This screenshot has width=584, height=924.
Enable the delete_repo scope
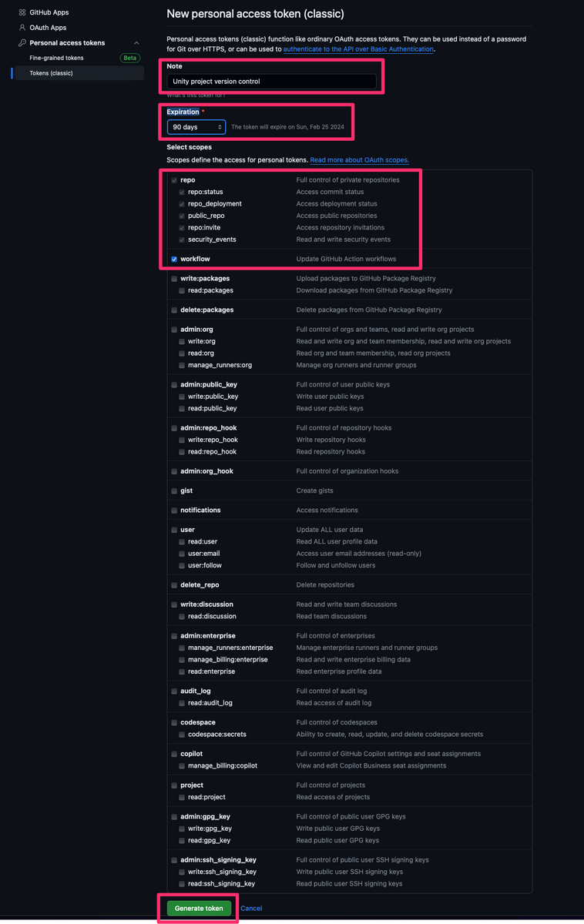coord(174,585)
